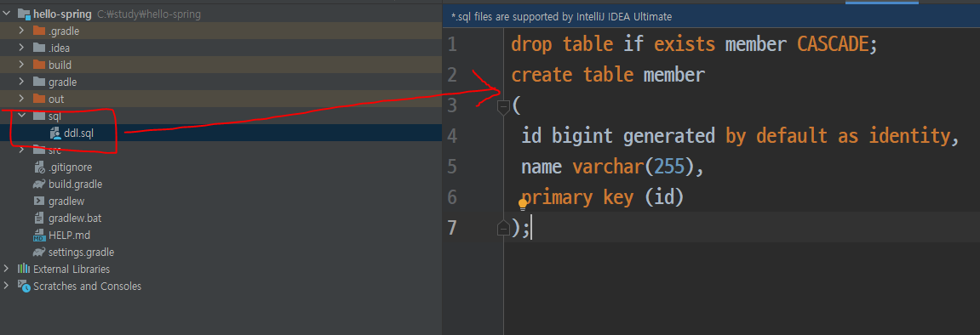Select the HELP.md file

[x=69, y=236]
